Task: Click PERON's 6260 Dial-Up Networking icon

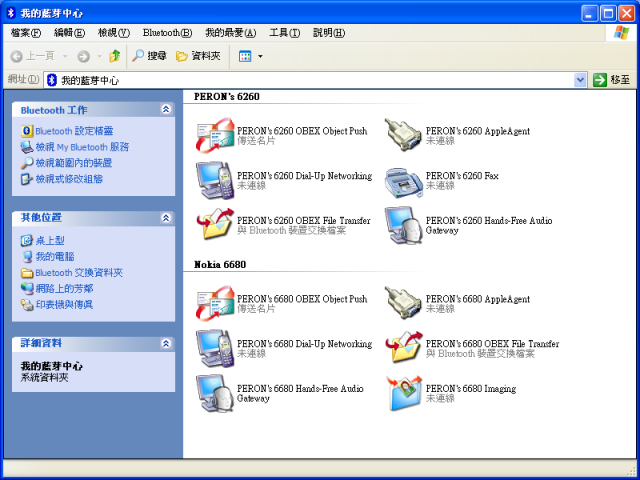Action: [x=215, y=180]
